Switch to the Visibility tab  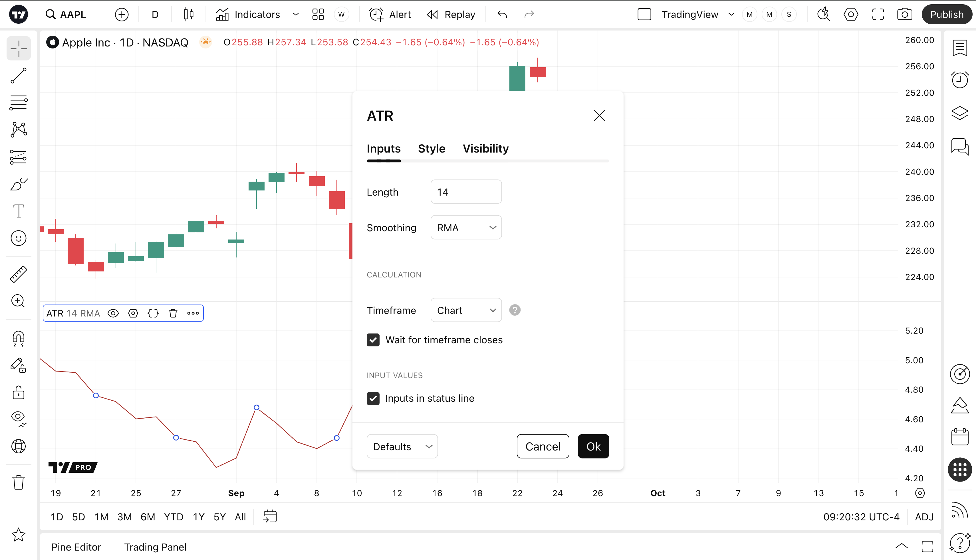[x=485, y=149]
